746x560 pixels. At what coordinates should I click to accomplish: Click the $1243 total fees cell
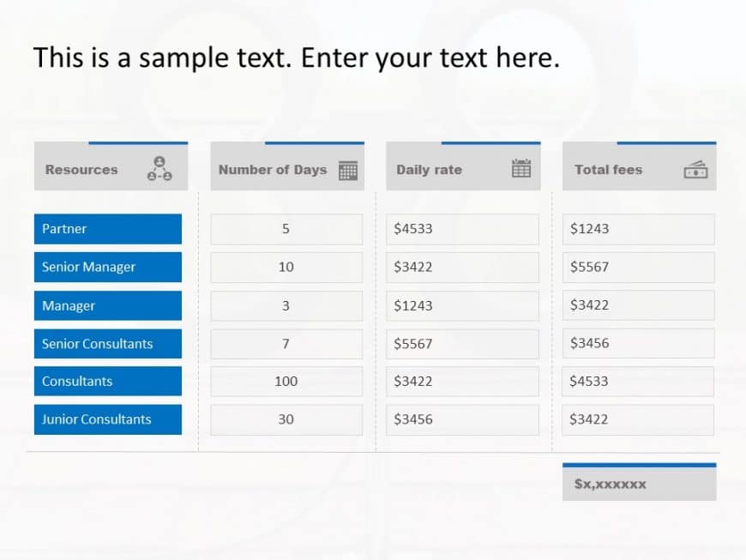(638, 229)
